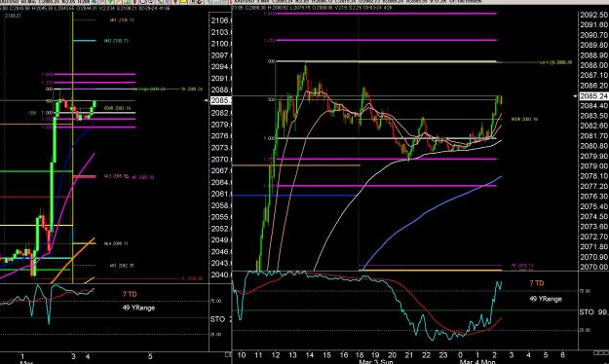The image size is (609, 364).
Task: Click hour 10 on right chart time axis
Action: 242,355
